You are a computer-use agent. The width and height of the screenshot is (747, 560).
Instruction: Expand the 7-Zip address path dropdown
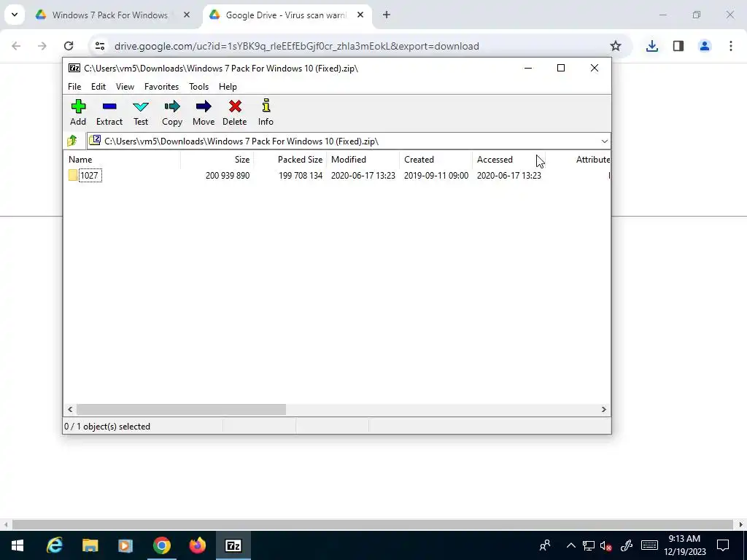(605, 141)
